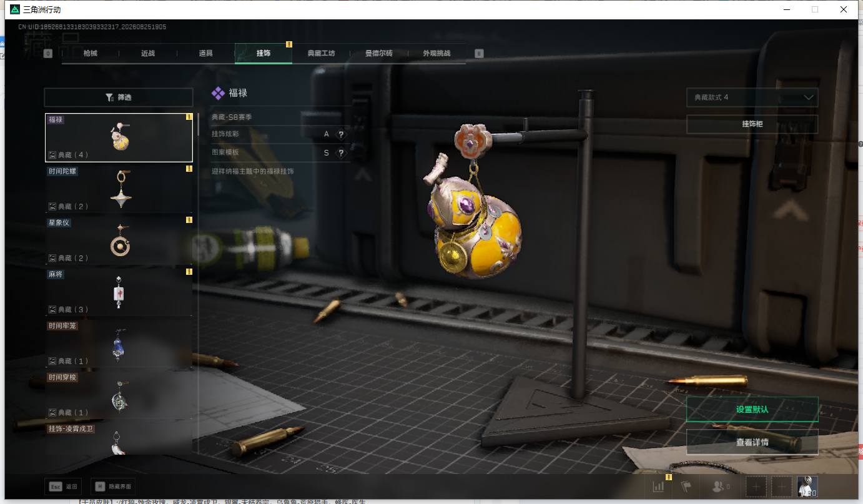This screenshot has height=504, width=863.
Task: Select the 时间陀螺 charm item
Action: pos(119,188)
